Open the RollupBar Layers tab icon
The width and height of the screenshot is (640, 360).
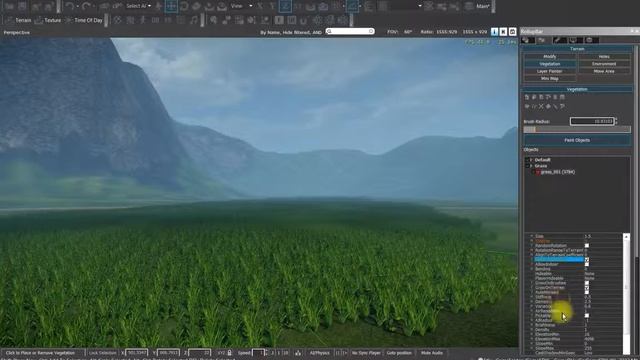click(x=591, y=40)
